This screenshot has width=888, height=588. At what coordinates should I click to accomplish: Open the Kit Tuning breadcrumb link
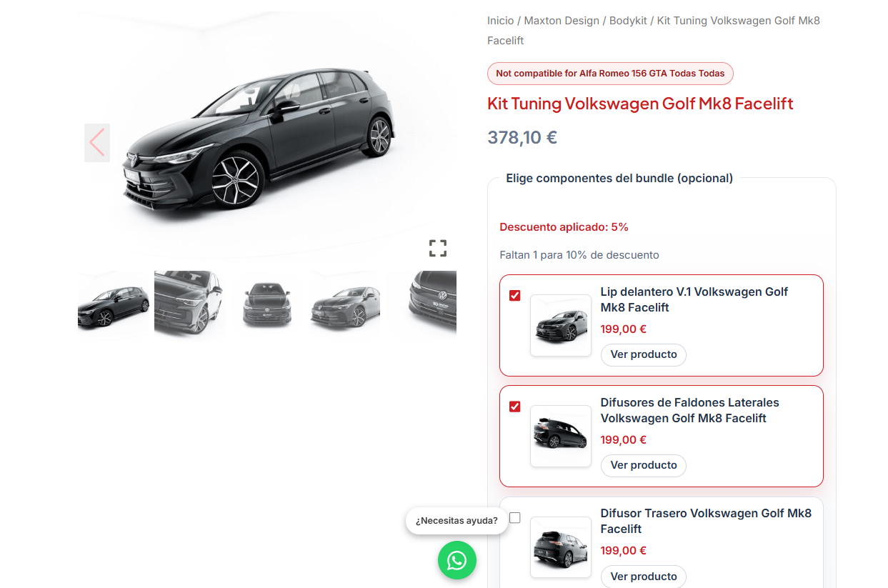click(737, 20)
